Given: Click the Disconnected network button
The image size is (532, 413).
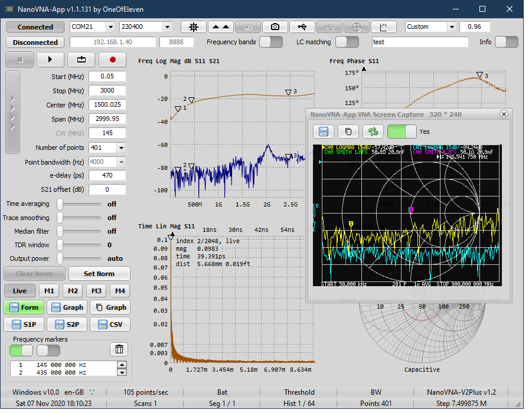Looking at the screenshot, I should pyautogui.click(x=35, y=43).
